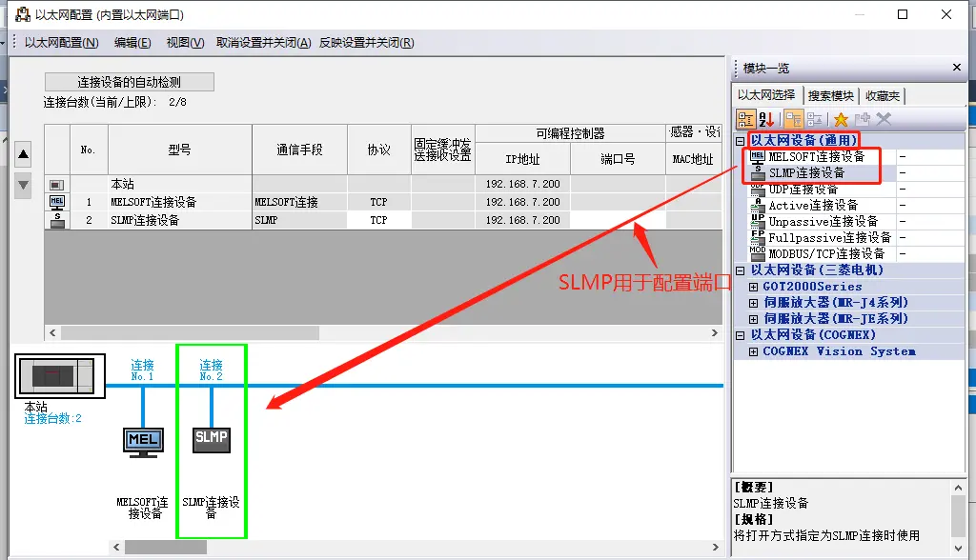Collapse the 以太网设备(COGNEX) tree group

click(740, 335)
